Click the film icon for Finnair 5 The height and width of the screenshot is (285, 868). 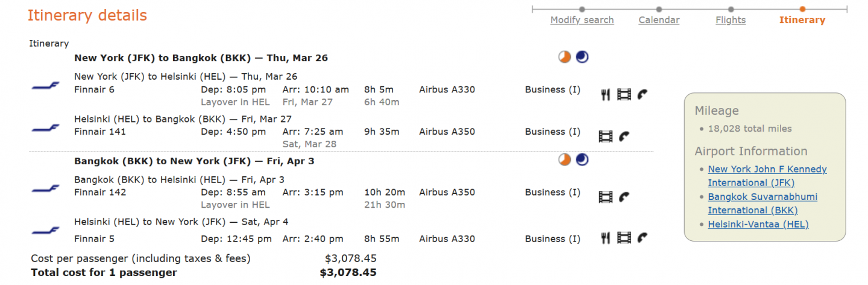624,238
